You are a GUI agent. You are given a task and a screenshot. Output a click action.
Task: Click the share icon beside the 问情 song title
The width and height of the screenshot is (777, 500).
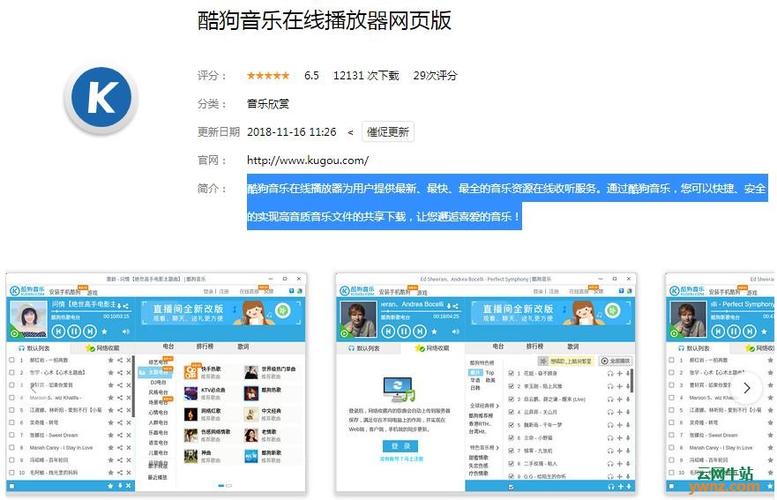(x=126, y=306)
